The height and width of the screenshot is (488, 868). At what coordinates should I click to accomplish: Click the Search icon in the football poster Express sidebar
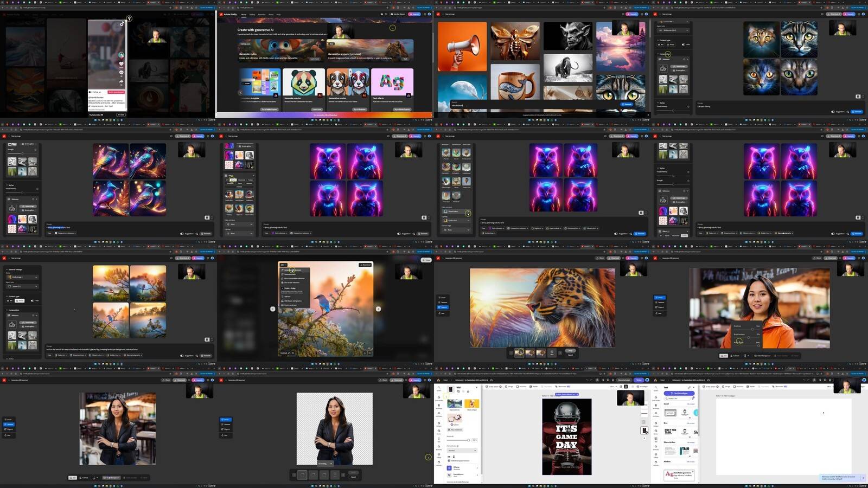click(x=439, y=388)
